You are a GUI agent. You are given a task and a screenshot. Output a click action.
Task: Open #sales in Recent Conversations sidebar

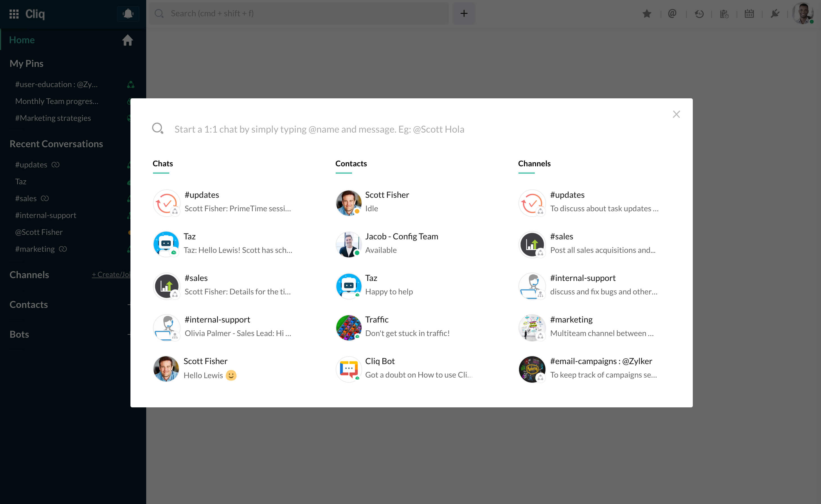tap(26, 198)
